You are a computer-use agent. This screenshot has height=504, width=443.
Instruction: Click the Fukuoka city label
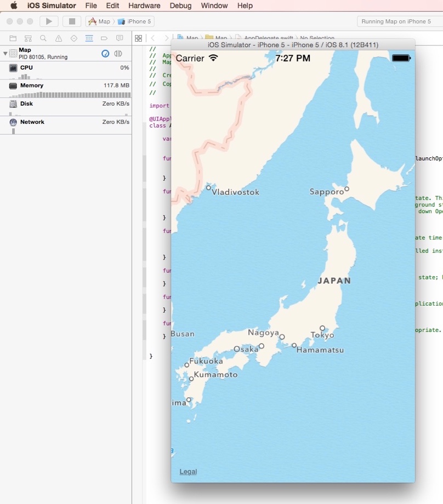point(206,361)
